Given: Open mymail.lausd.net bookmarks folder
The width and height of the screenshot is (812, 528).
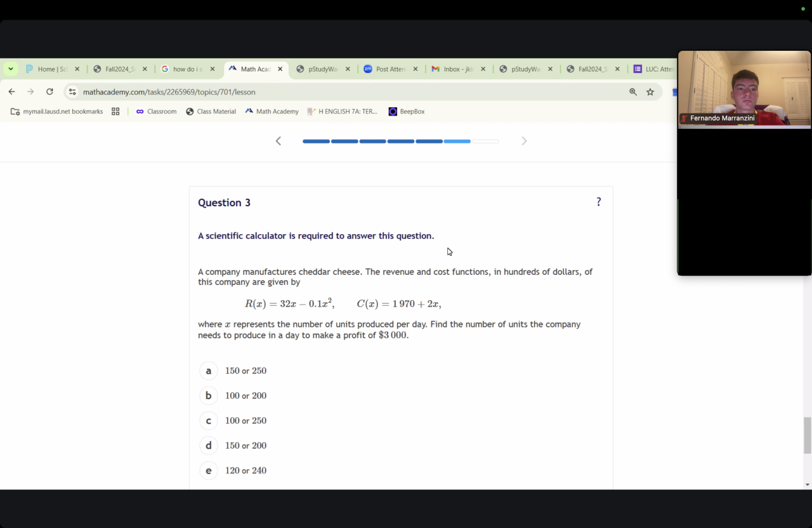Looking at the screenshot, I should point(56,112).
